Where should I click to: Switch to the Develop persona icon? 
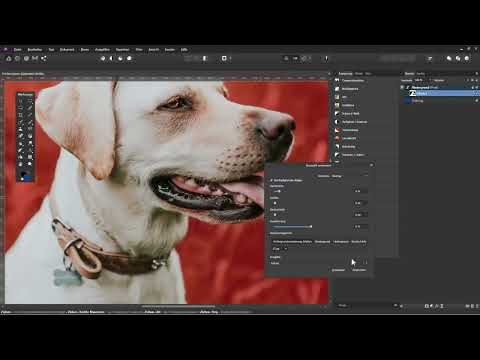coord(26,59)
